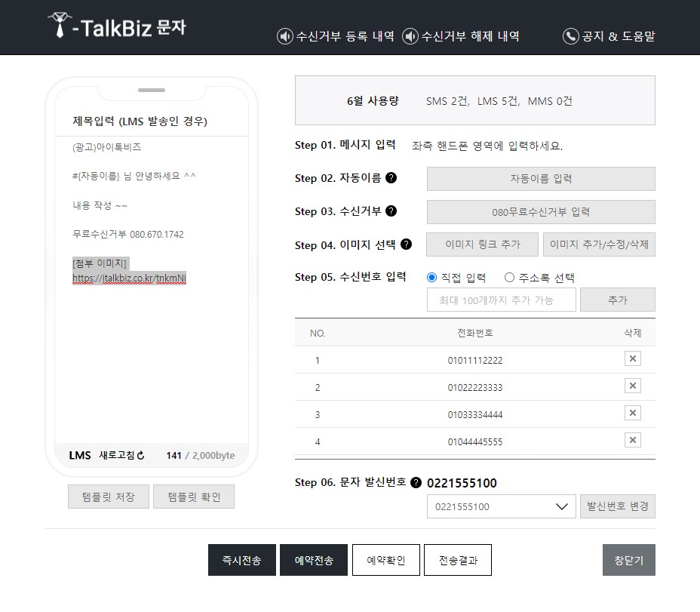Focus the recipient number input field
This screenshot has width=700, height=612.
click(502, 300)
